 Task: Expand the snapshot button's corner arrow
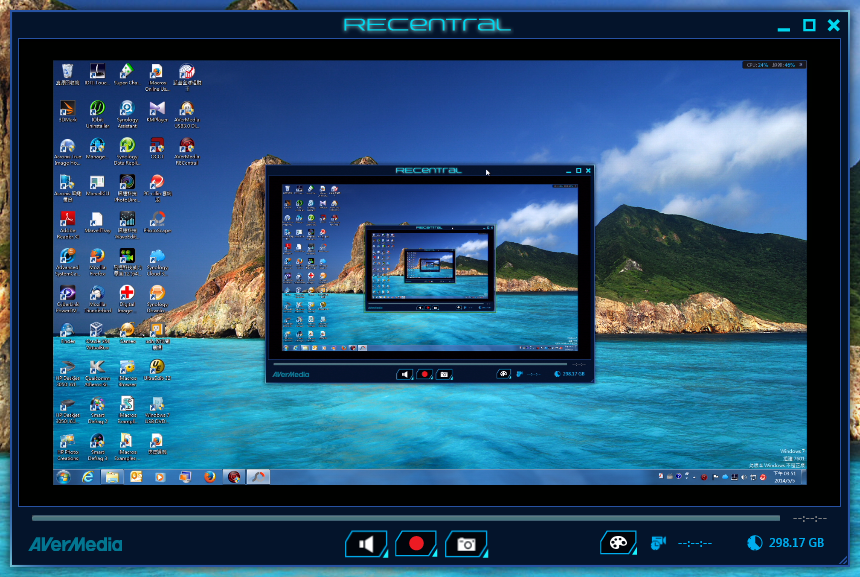pos(485,554)
